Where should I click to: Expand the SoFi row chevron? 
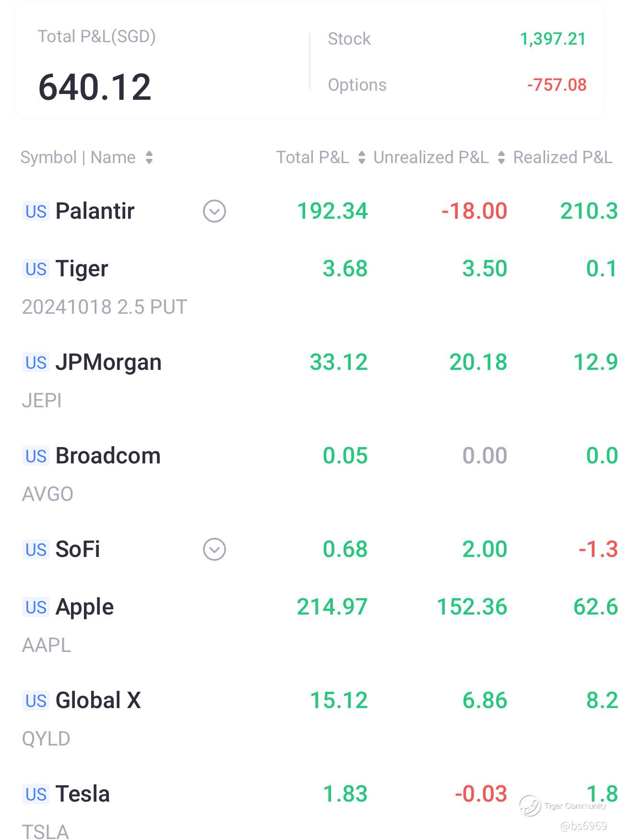(214, 549)
